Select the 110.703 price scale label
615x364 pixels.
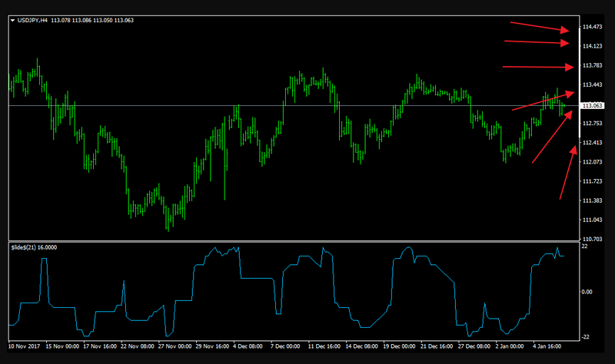point(592,239)
